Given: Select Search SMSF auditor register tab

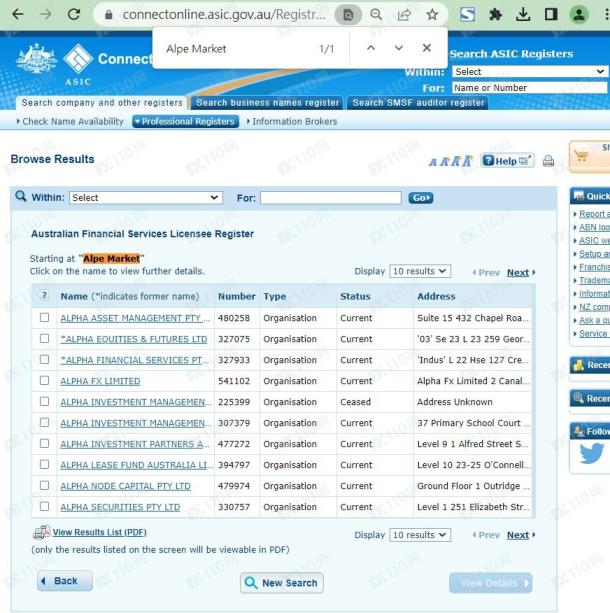Looking at the screenshot, I should (x=418, y=103).
